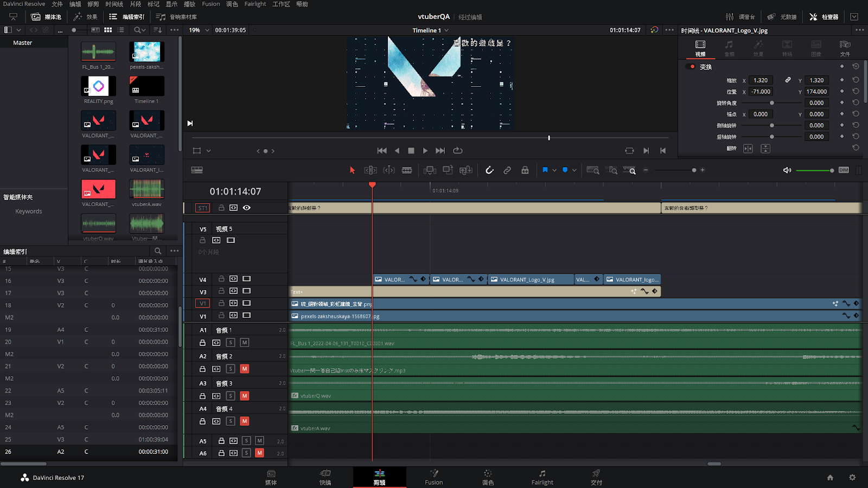868x488 pixels.
Task: Open project settings gear icon
Action: (x=852, y=478)
